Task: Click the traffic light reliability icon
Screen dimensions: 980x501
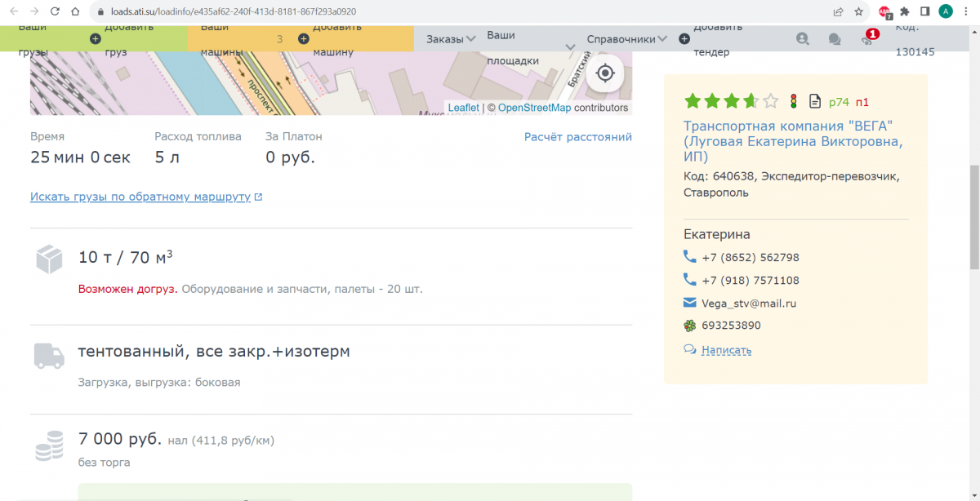Action: click(x=793, y=101)
